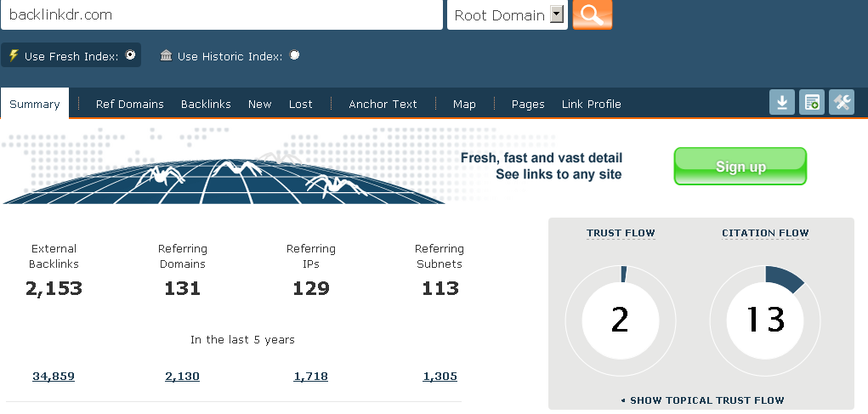868x414 pixels.
Task: Select the Use Historic Index radio button
Action: 294,54
